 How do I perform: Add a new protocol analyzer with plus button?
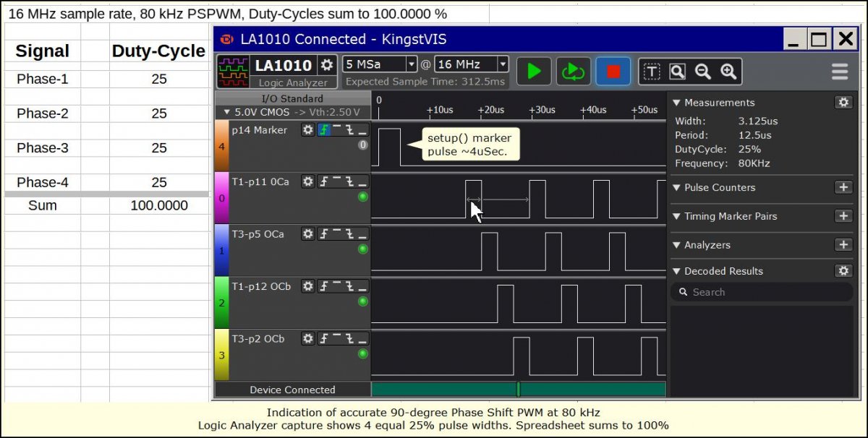click(843, 245)
